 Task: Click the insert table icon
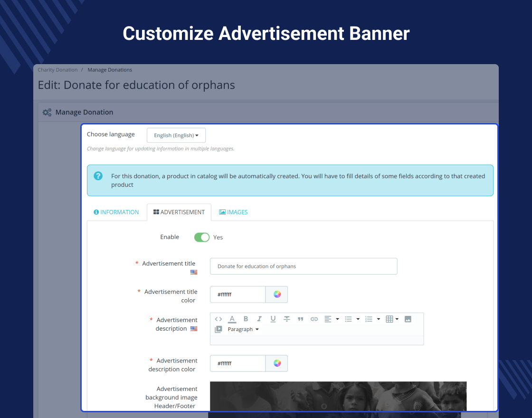389,319
